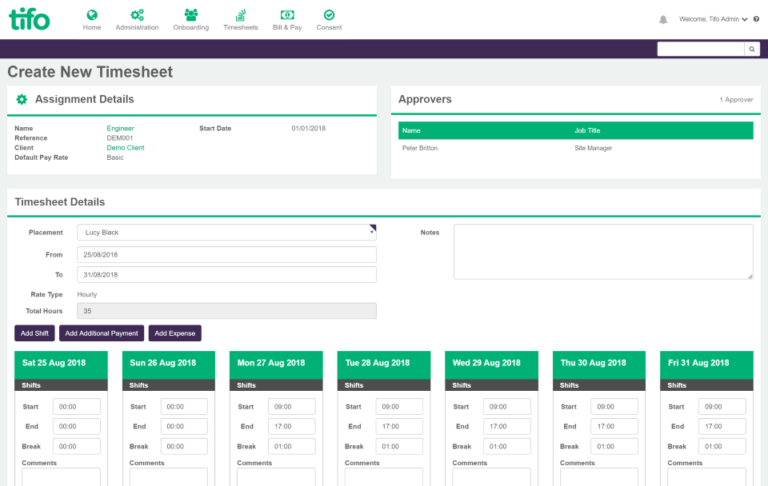Click the From date field
This screenshot has height=486, width=768.
coord(227,255)
